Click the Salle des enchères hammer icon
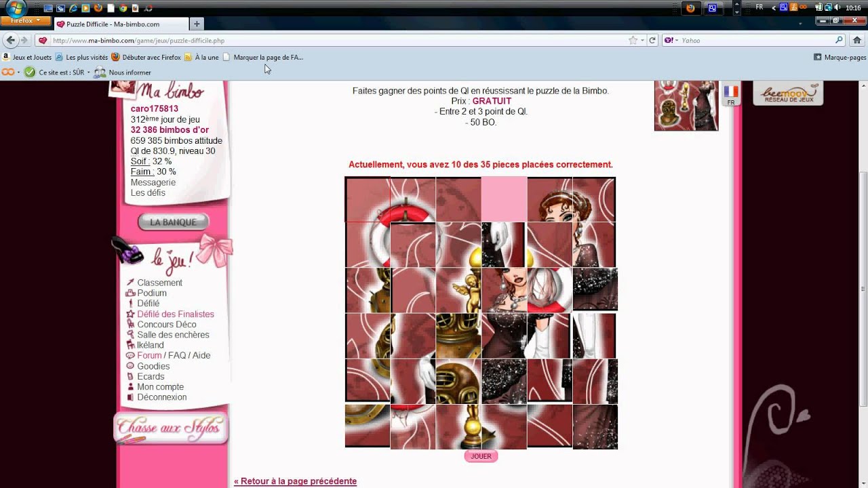 (130, 335)
